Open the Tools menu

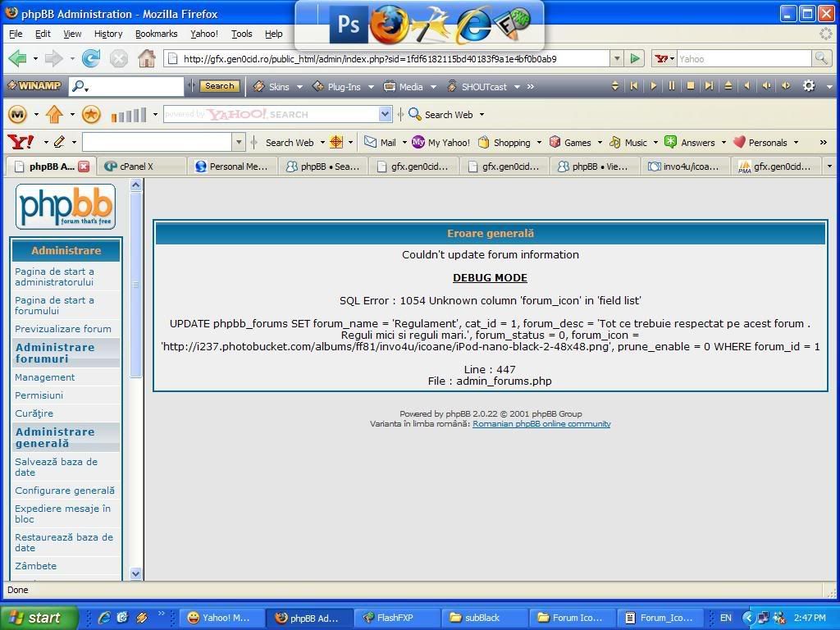(242, 34)
